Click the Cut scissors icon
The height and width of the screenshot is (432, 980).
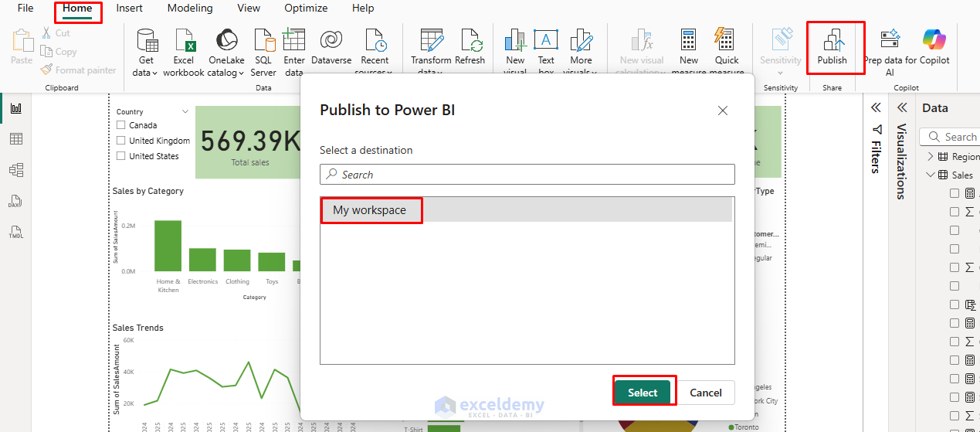click(x=46, y=33)
